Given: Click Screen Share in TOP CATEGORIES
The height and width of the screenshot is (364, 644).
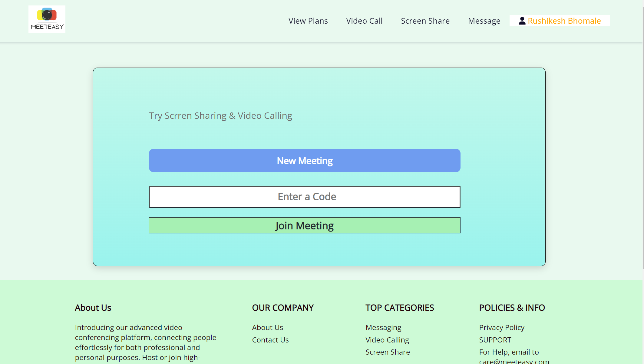Looking at the screenshot, I should (388, 352).
